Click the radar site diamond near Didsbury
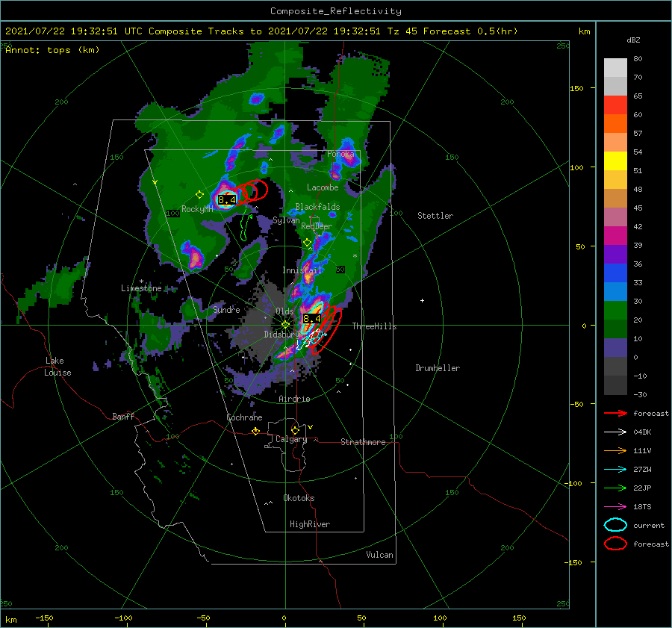This screenshot has width=672, height=628. [285, 325]
